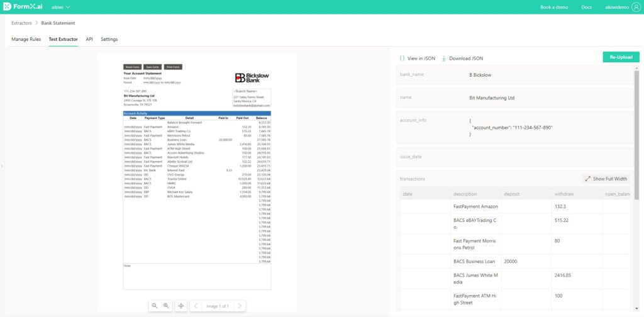Viewport: 644px width, 317px height.
Task: Click the 132.3 withdraw cell
Action: coord(577,206)
